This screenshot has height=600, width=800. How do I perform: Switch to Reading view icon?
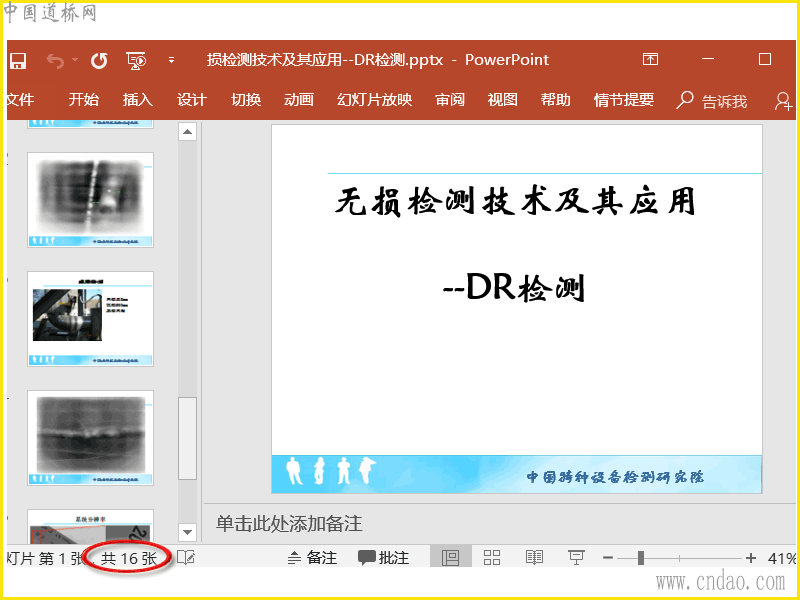(534, 557)
